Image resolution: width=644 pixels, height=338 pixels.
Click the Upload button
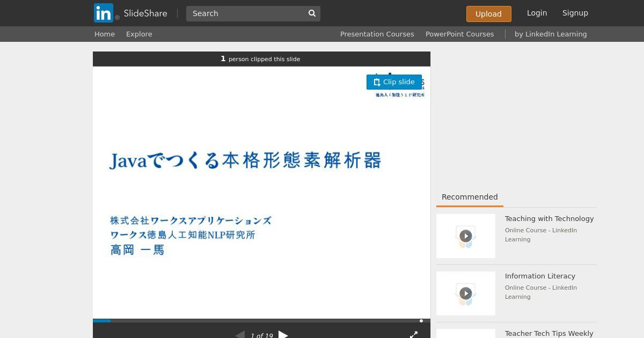coord(488,14)
